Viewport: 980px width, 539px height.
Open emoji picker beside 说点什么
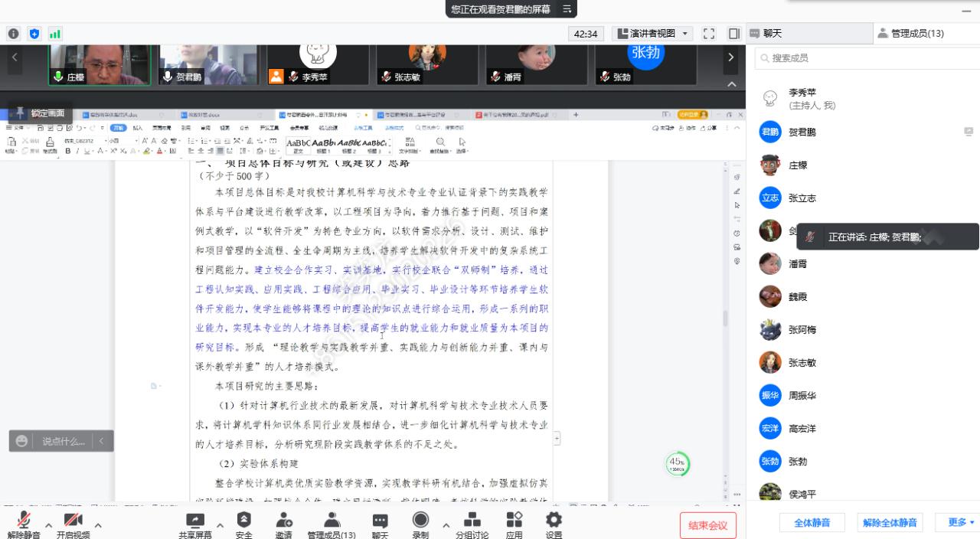coord(22,441)
